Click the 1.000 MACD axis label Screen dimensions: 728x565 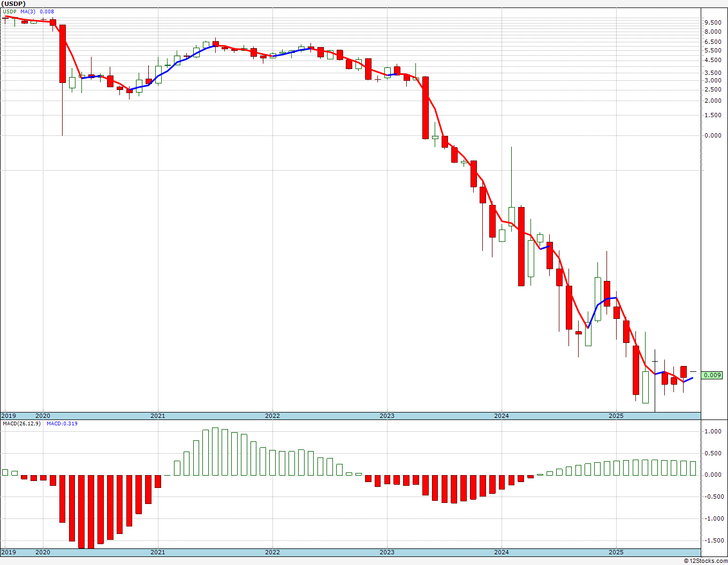point(713,431)
